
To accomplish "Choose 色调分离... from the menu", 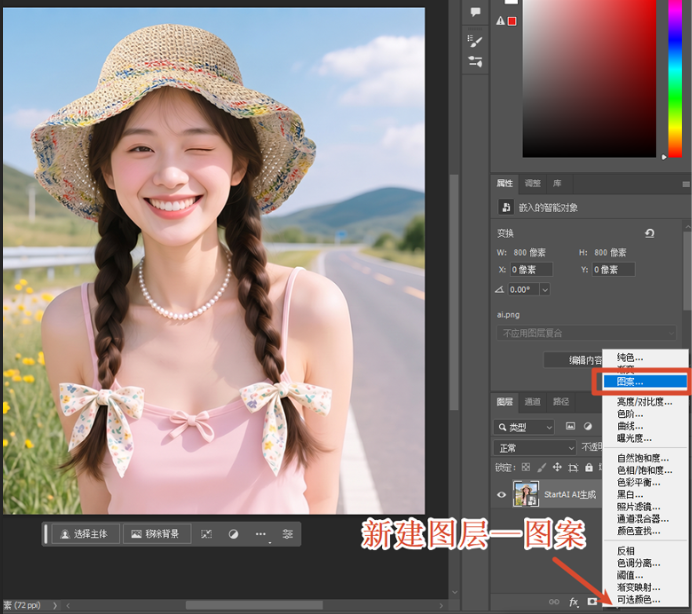I will point(645,563).
